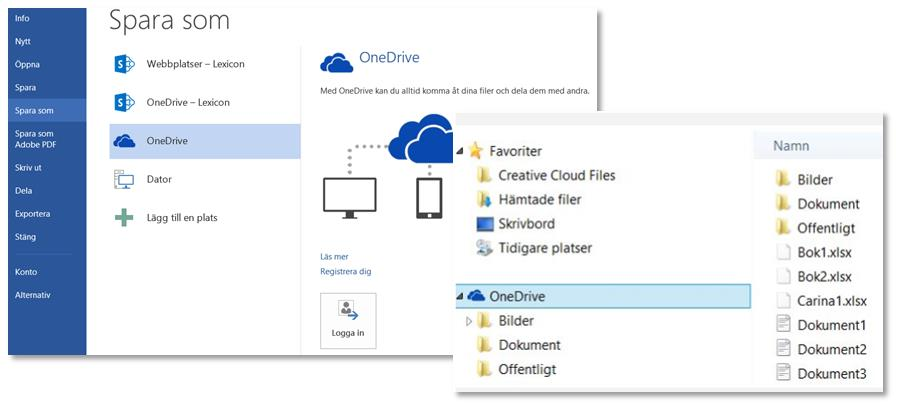The image size is (898, 405).
Task: Click the Tidigare platser icon
Action: (x=485, y=248)
